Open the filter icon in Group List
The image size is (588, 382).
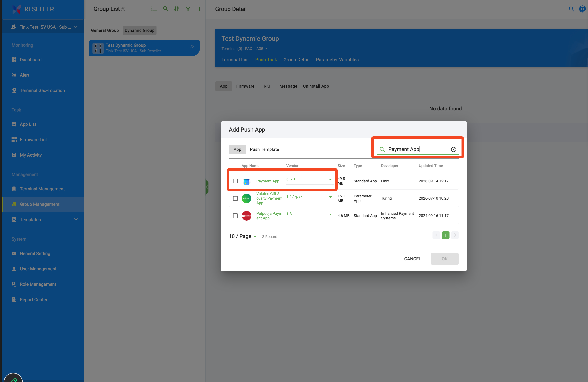188,9
